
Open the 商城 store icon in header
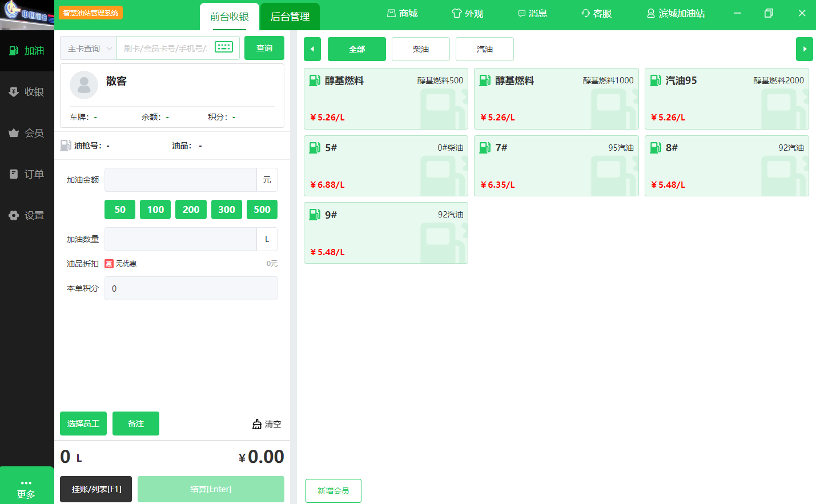pos(391,13)
